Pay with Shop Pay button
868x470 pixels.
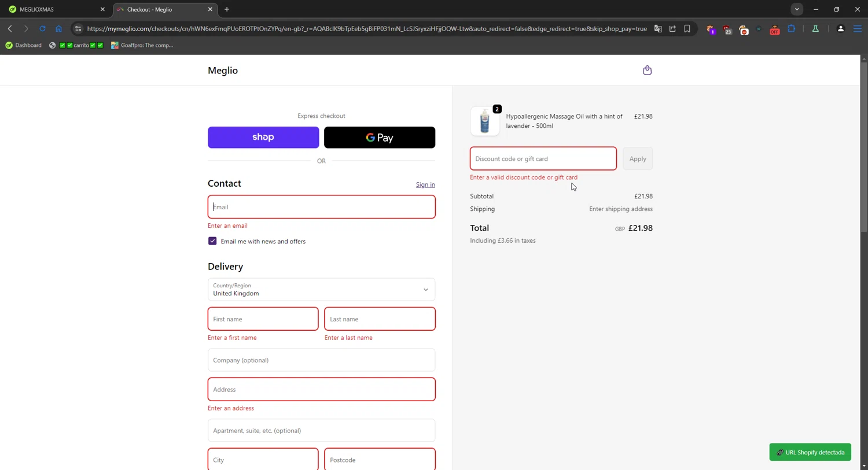coord(263,138)
